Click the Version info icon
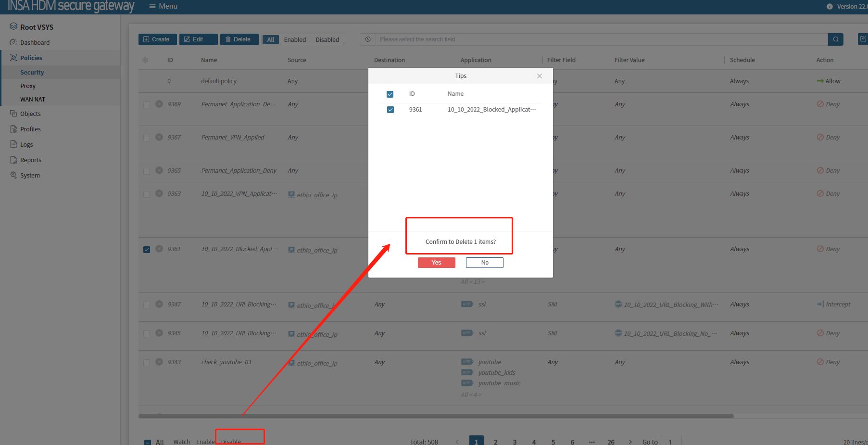Viewport: 868px width, 445px height. [830, 7]
